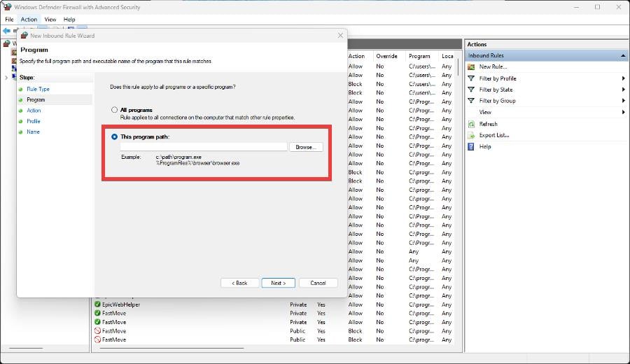Click the Filter by Profile funnel icon

pyautogui.click(x=471, y=78)
